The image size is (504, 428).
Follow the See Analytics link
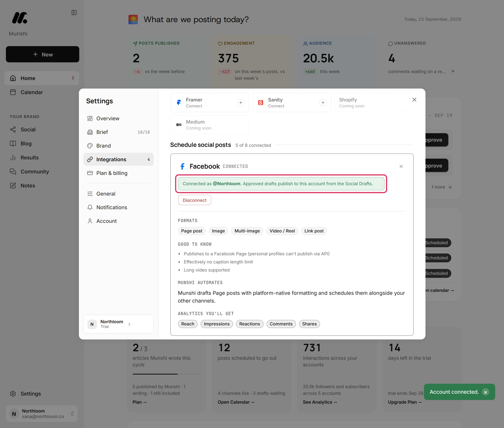(x=320, y=402)
